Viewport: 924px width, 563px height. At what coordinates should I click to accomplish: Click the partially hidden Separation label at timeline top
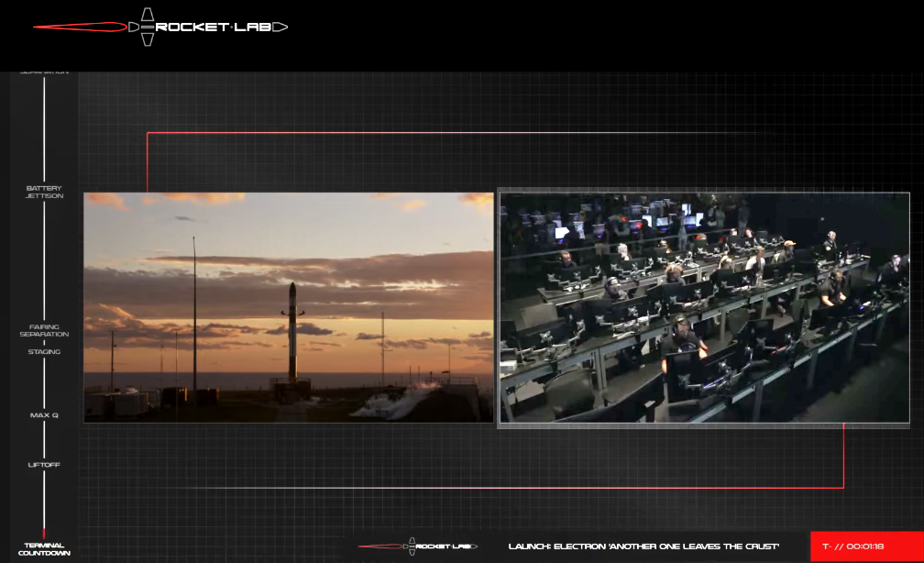coord(44,72)
